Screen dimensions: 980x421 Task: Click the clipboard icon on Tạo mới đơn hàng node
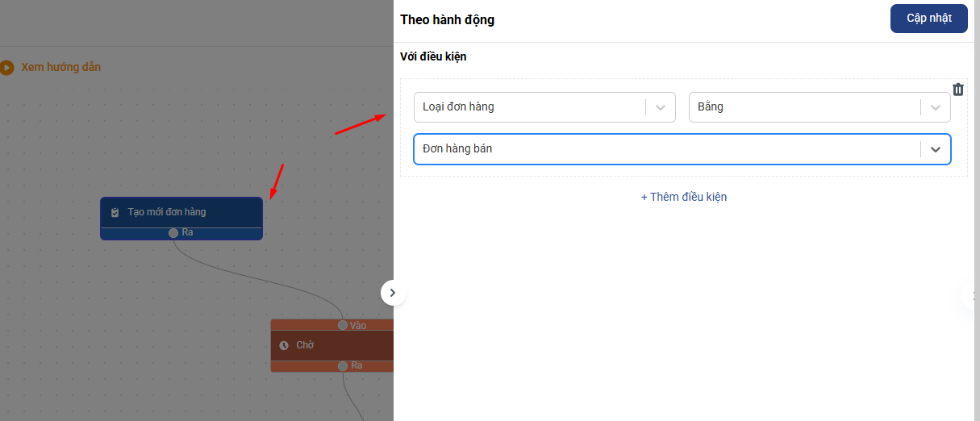115,212
